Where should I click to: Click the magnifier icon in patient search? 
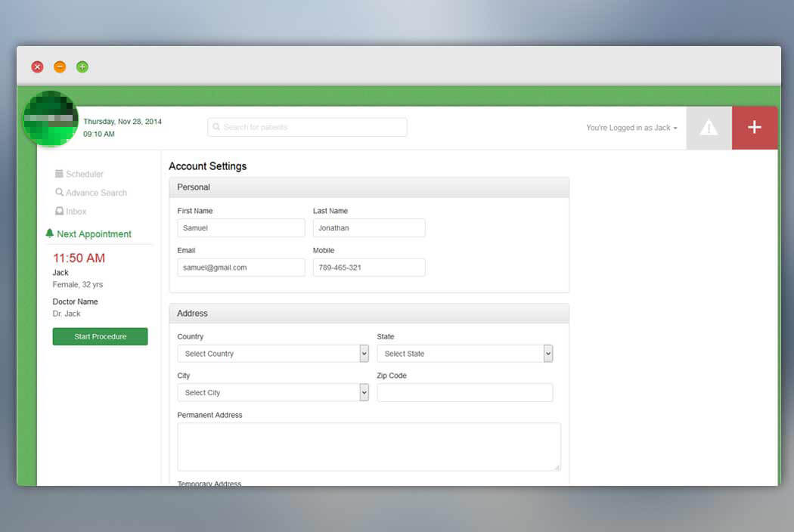(216, 126)
